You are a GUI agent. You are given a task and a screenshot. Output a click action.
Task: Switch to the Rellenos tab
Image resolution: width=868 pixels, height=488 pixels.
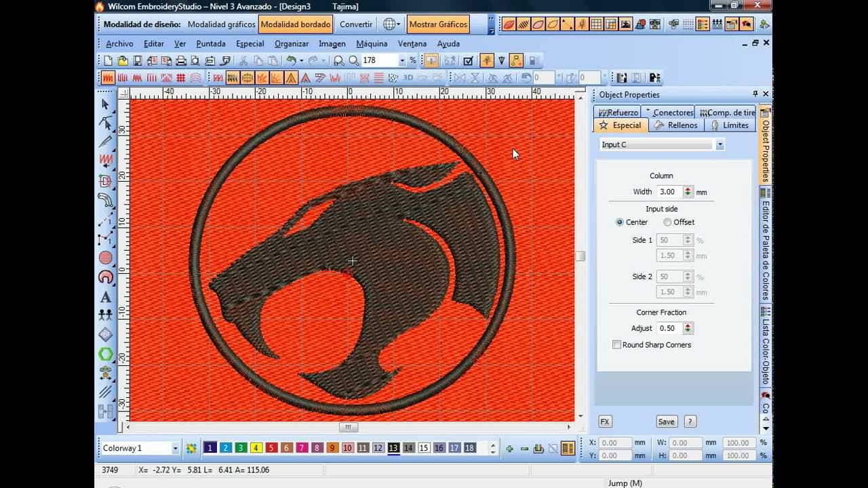pyautogui.click(x=676, y=125)
